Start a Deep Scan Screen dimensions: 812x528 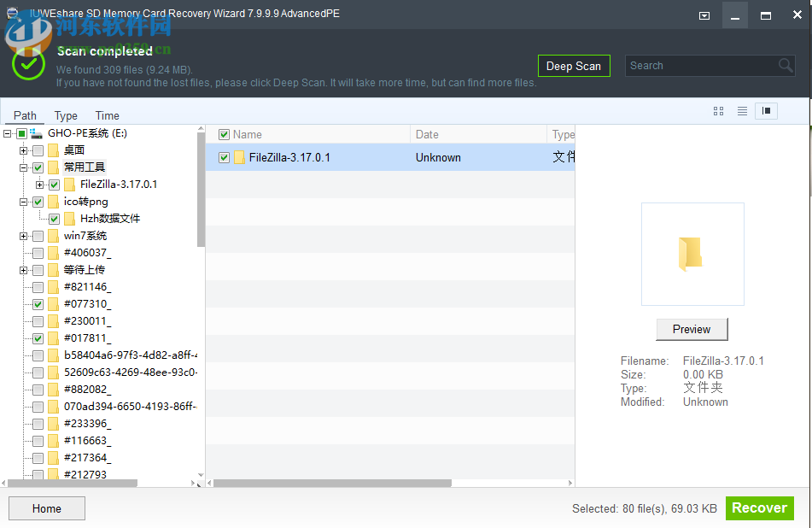[574, 66]
